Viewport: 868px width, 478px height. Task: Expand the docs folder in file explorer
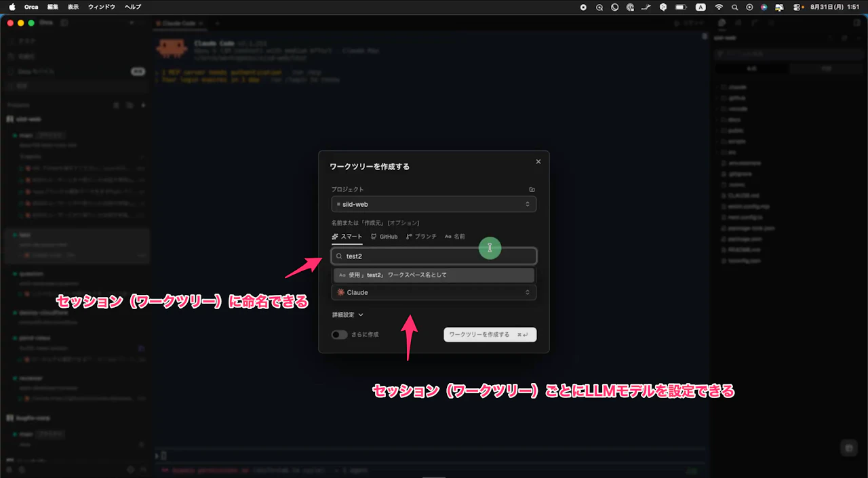pos(735,119)
